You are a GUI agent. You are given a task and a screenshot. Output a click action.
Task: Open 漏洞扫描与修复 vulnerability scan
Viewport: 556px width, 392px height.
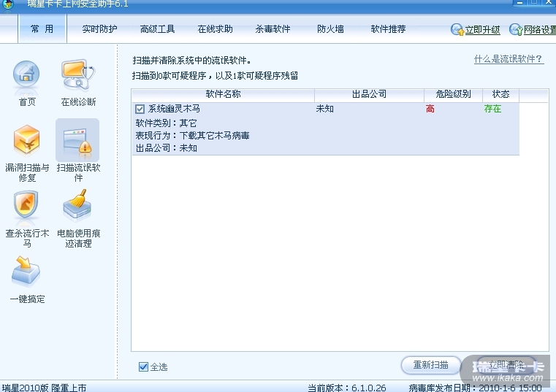pyautogui.click(x=27, y=141)
